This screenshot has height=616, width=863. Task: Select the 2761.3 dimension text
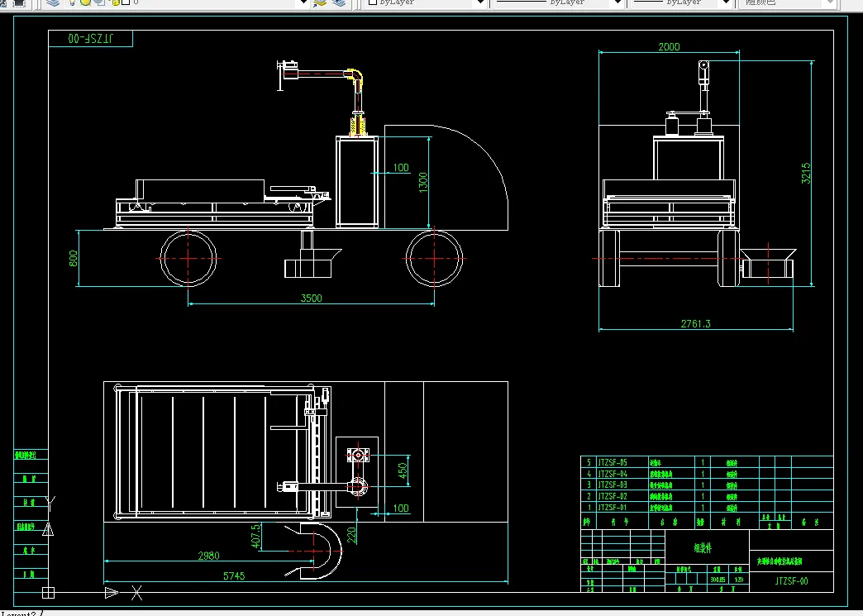[x=696, y=323]
